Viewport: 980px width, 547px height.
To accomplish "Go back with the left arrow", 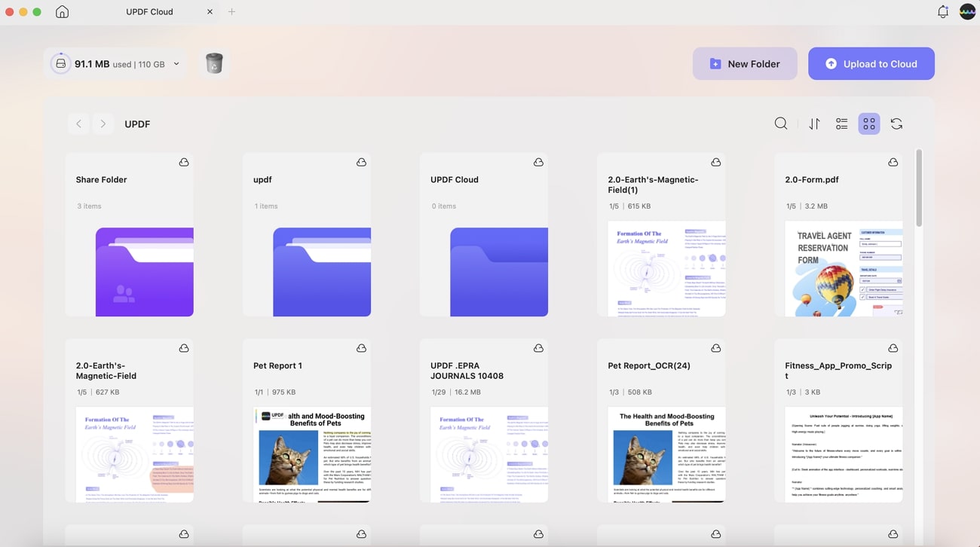I will pyautogui.click(x=78, y=124).
